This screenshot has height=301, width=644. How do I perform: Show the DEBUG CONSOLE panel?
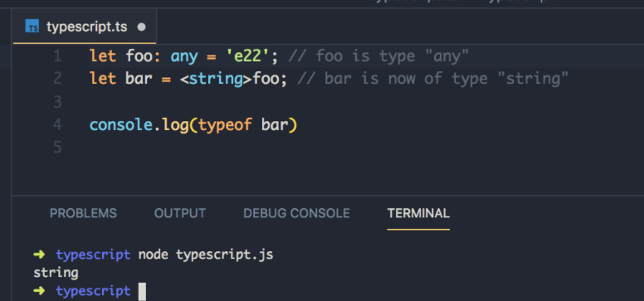(x=296, y=213)
